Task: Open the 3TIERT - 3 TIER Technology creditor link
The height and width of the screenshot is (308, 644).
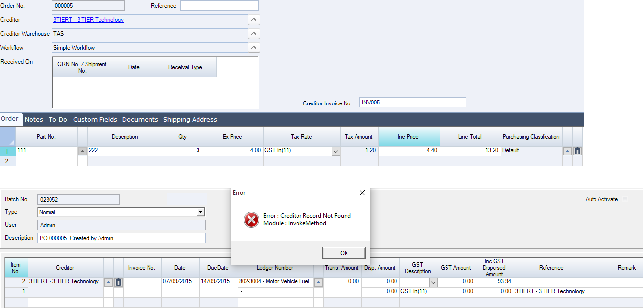Action: tap(89, 20)
